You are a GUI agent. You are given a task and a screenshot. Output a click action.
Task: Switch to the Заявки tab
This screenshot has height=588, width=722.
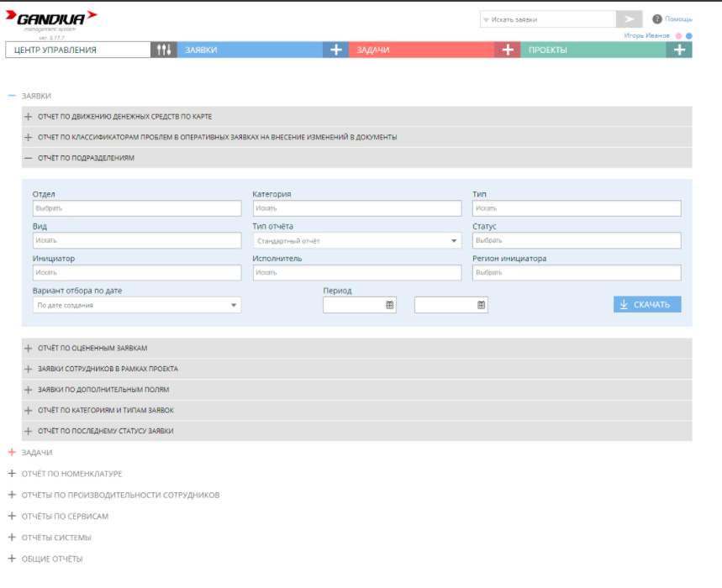point(250,50)
